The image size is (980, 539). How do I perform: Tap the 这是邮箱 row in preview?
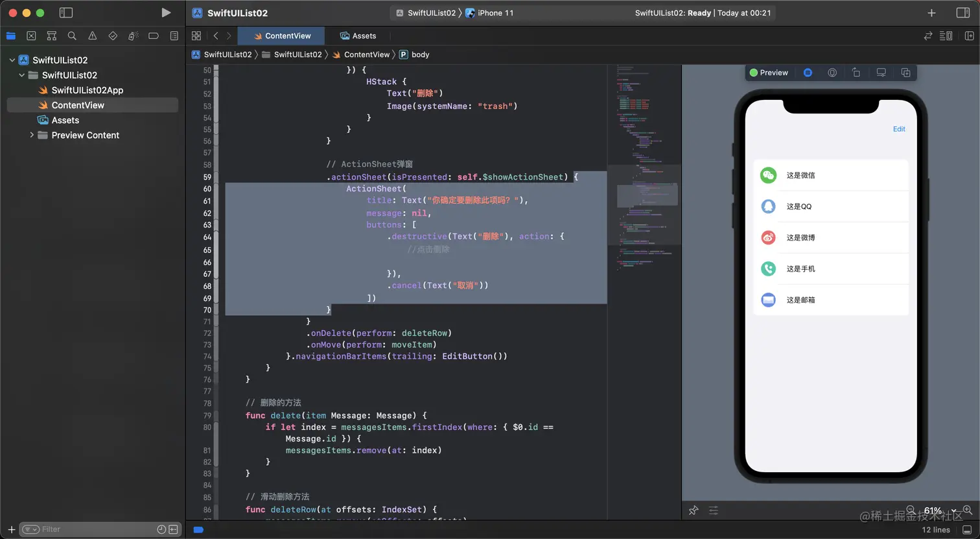coord(831,300)
